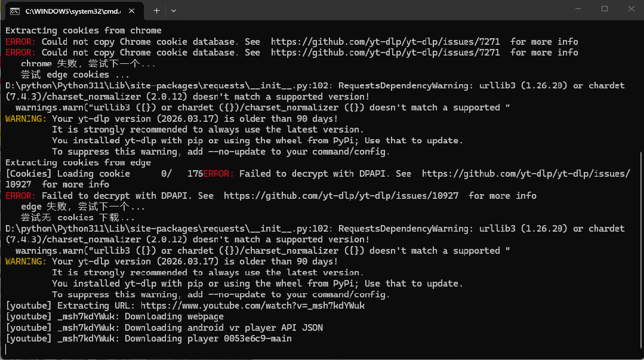Click the 'Extracting cookies from edge' line
Viewport: 644px width, 360px height.
(x=78, y=163)
